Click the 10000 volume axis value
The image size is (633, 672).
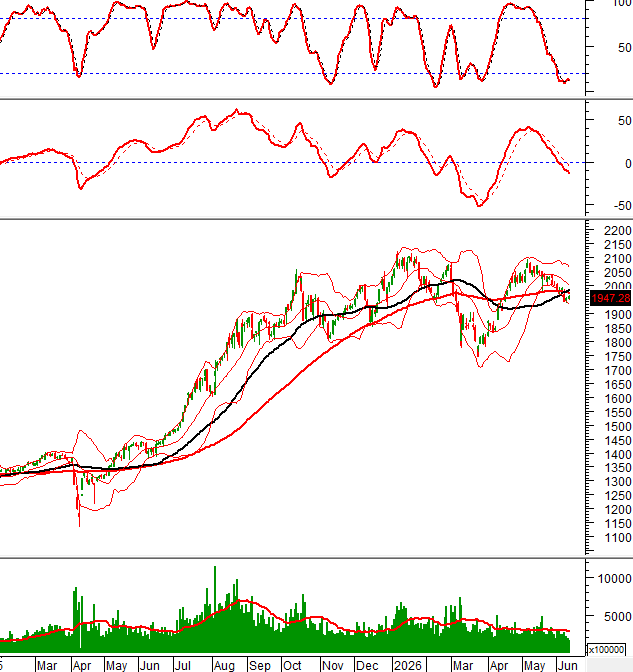[x=614, y=579]
